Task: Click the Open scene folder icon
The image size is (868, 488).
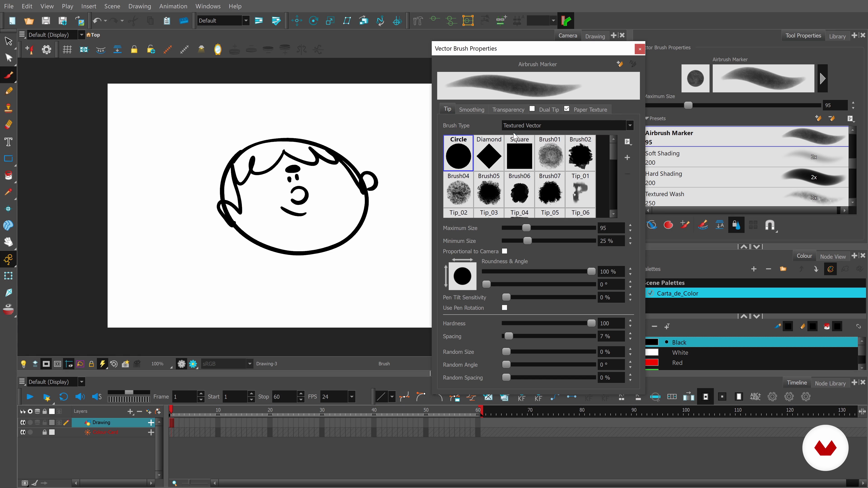Action: click(x=29, y=21)
